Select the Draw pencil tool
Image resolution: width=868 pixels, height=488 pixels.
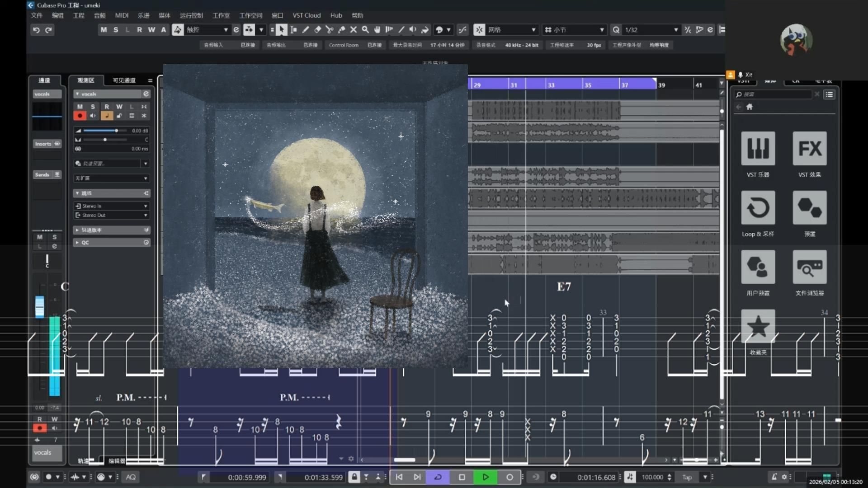coord(306,30)
